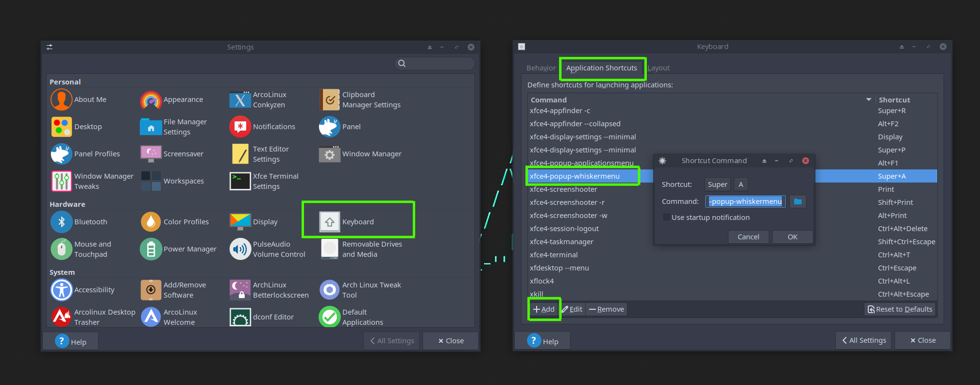This screenshot has width=980, height=385.
Task: Switch to Application Shortcuts tab
Action: click(x=601, y=68)
